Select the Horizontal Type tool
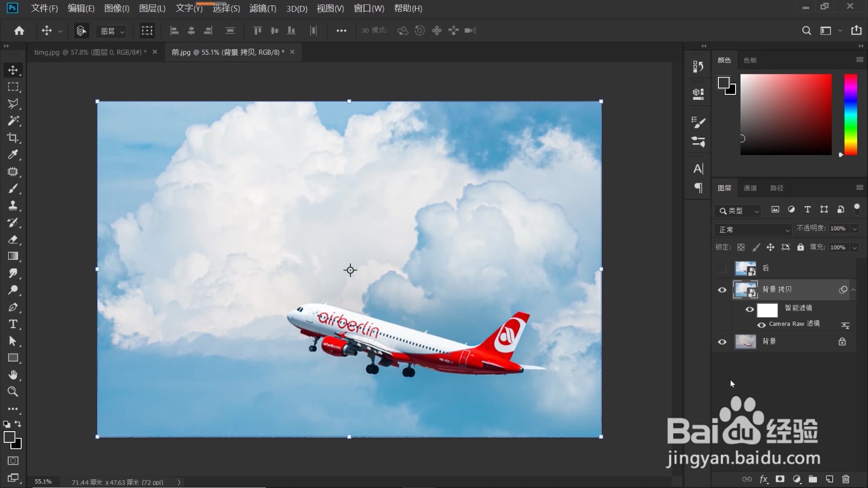Viewport: 868px width, 488px height. coord(13,324)
